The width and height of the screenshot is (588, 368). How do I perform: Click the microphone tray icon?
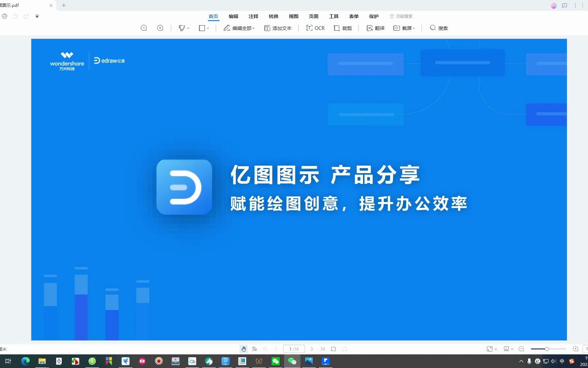[x=529, y=361]
